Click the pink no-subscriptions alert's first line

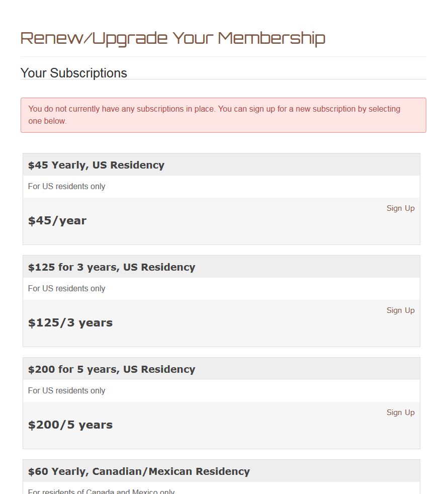[214, 109]
